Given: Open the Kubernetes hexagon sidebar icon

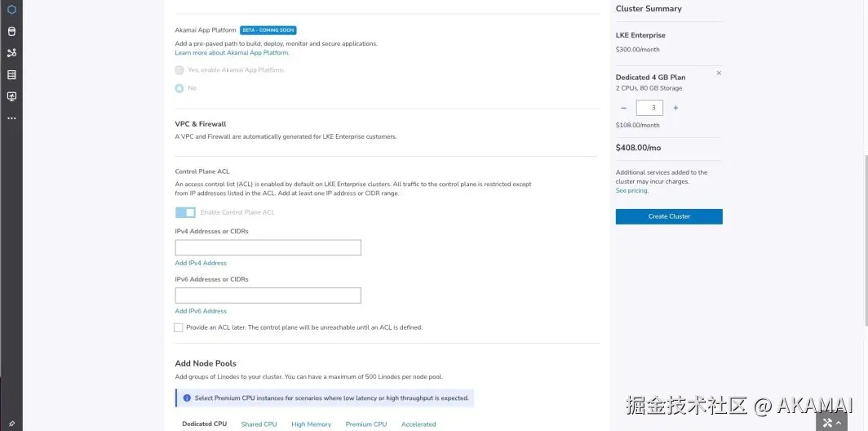Looking at the screenshot, I should point(11,10).
